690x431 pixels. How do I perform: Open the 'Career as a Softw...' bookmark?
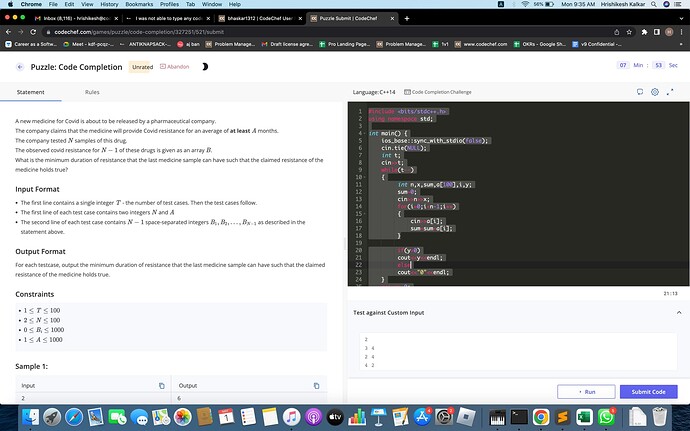pos(31,44)
